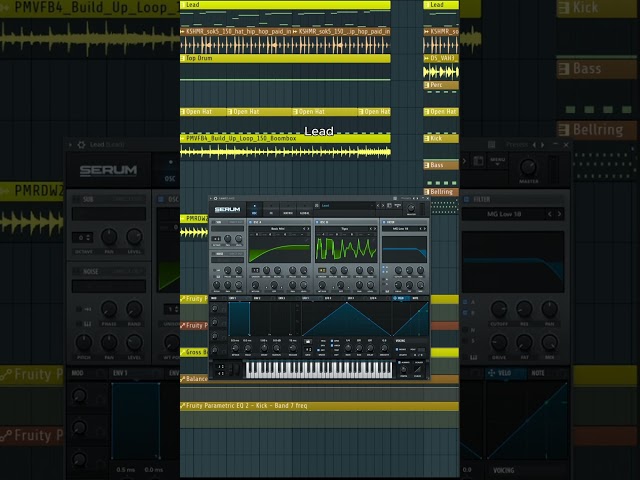
Task: Click the Serum logo
Action: [x=227, y=209]
